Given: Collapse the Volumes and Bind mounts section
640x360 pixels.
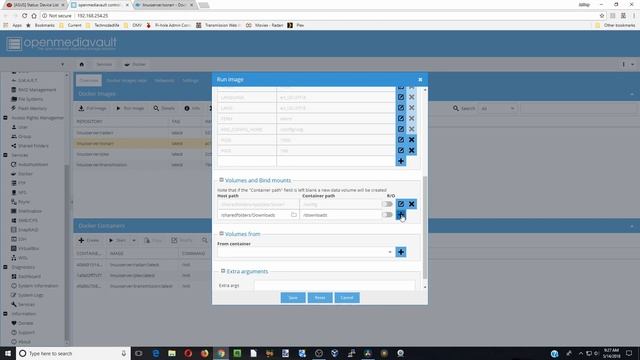Looking at the screenshot, I should pos(221,180).
